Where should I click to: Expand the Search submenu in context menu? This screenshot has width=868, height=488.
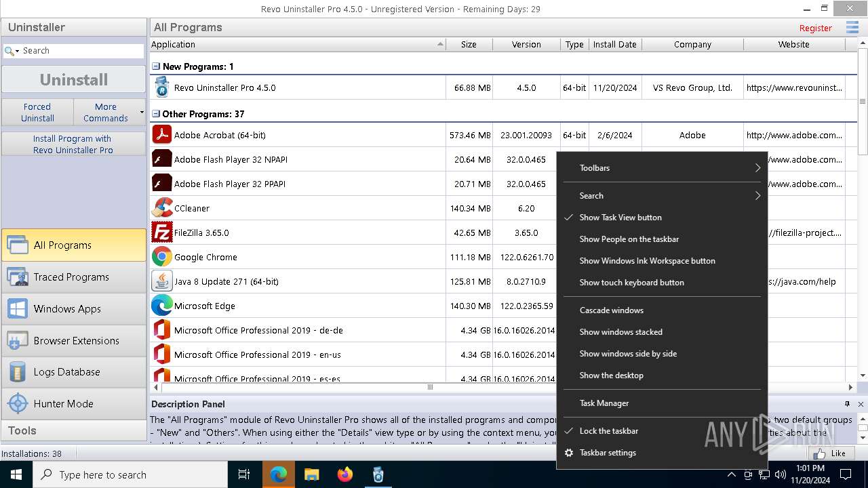point(662,196)
